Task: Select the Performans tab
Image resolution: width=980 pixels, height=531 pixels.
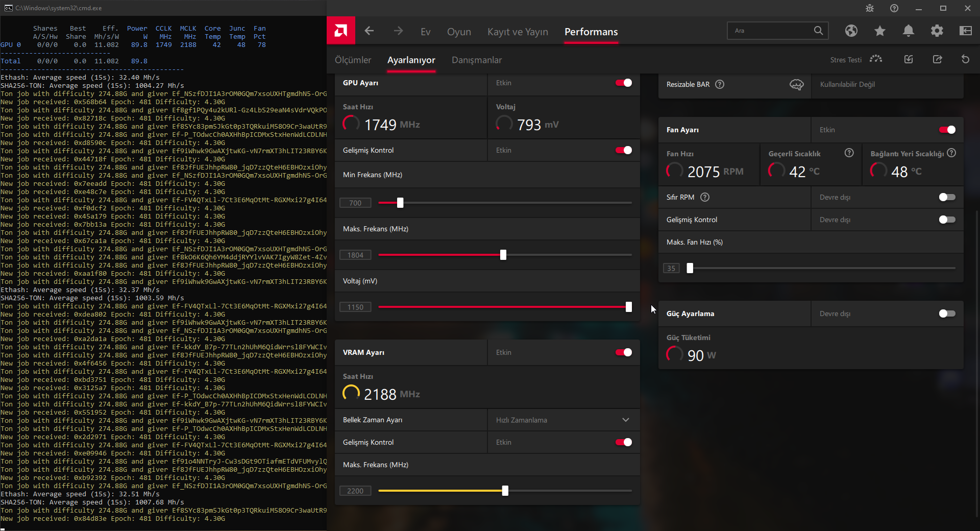Action: click(x=591, y=32)
